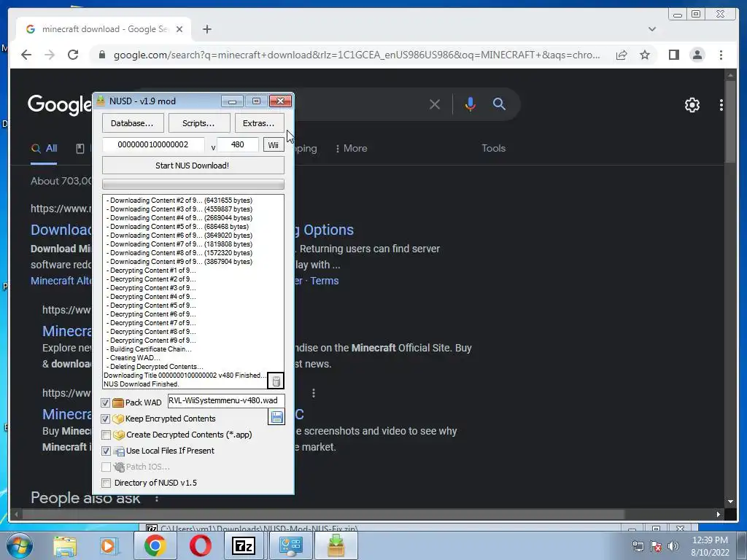Clear the Google search box with X
747x560 pixels.
(435, 104)
